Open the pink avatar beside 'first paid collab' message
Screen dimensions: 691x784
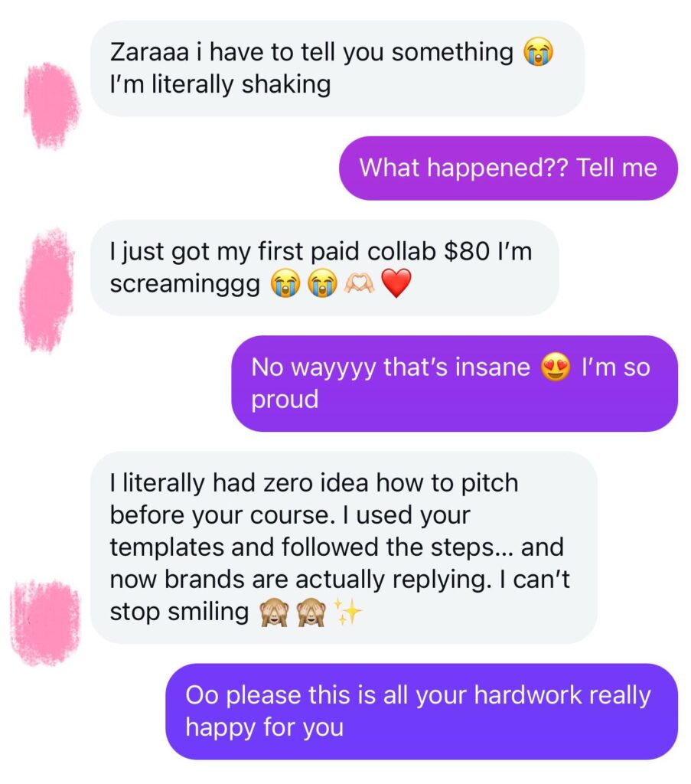(x=45, y=291)
